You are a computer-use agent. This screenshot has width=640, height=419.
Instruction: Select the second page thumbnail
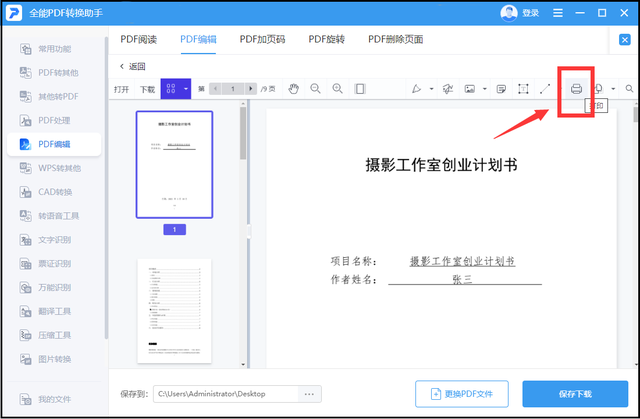click(174, 311)
